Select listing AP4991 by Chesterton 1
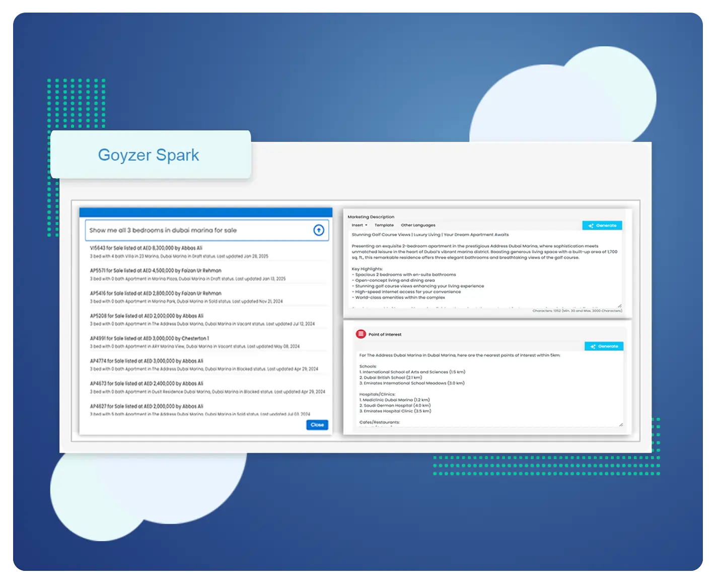The image size is (717, 588). click(x=149, y=338)
